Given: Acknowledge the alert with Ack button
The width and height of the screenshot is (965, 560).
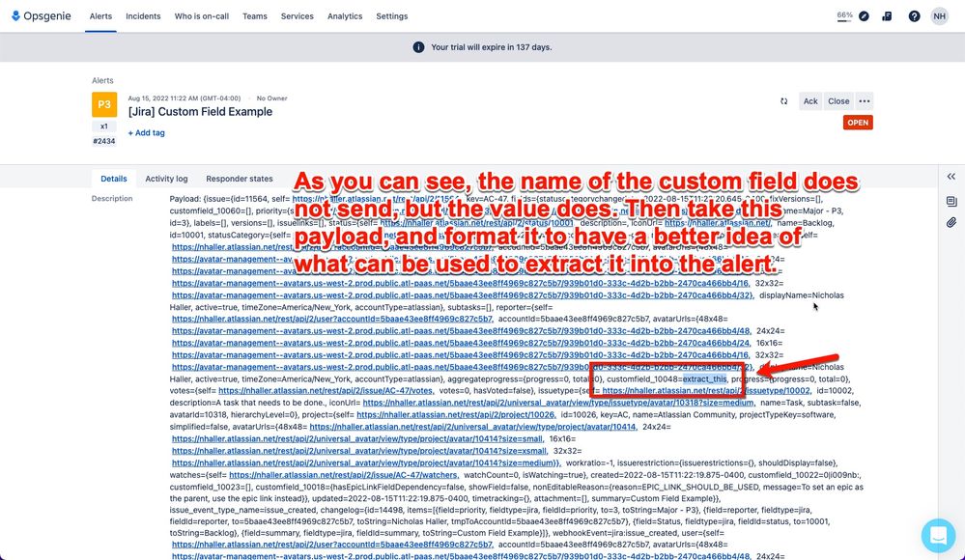Looking at the screenshot, I should click(810, 101).
